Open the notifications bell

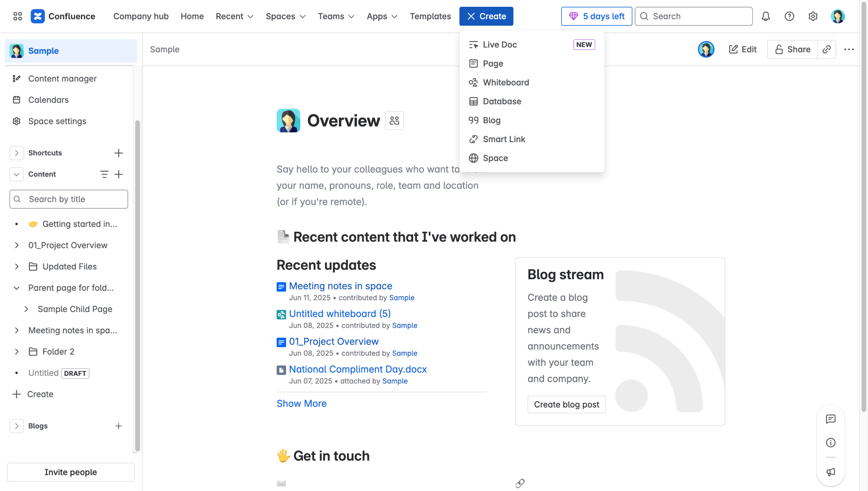click(766, 16)
